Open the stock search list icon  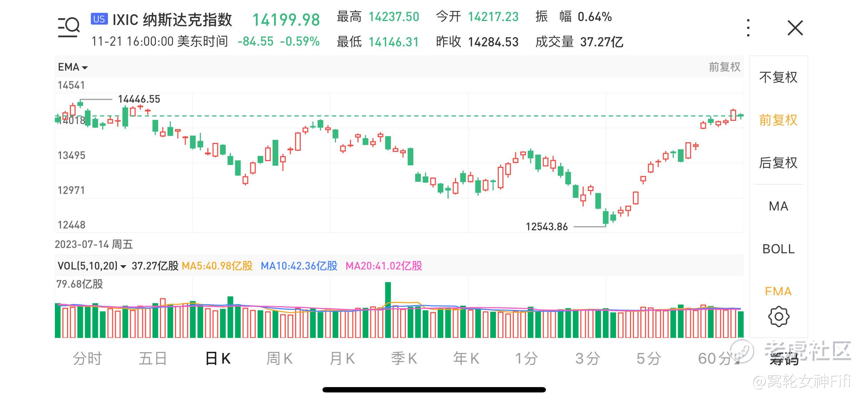pos(68,27)
